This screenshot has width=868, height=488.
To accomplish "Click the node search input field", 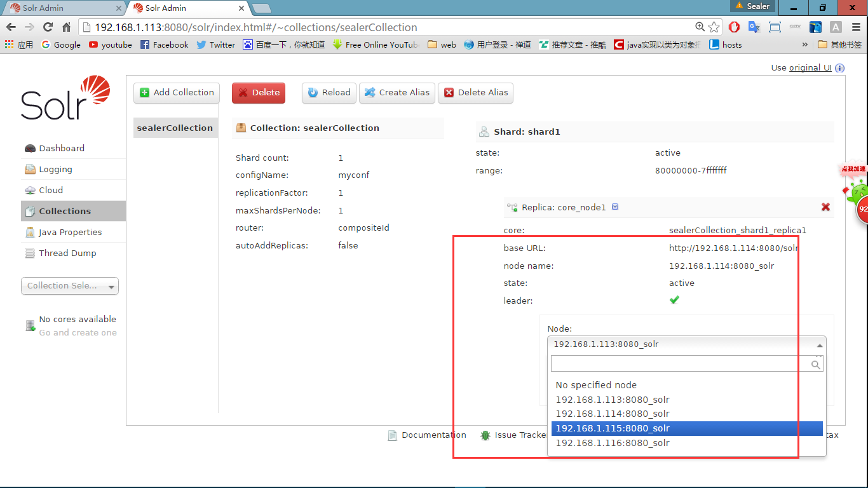I will (x=687, y=363).
